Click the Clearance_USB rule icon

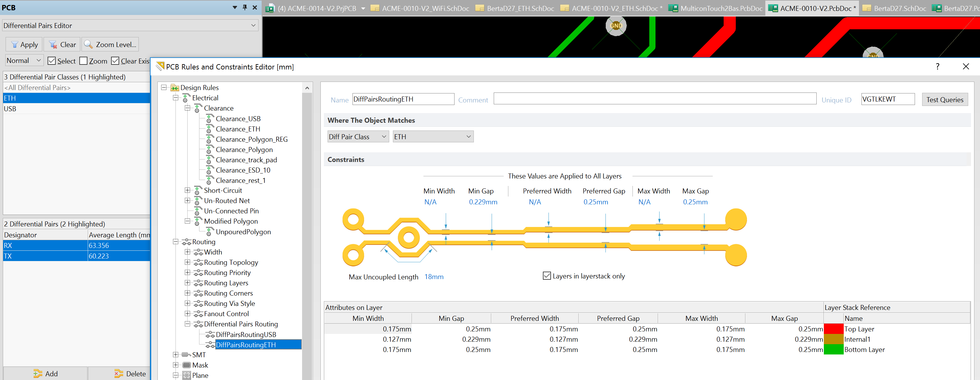pyautogui.click(x=209, y=119)
